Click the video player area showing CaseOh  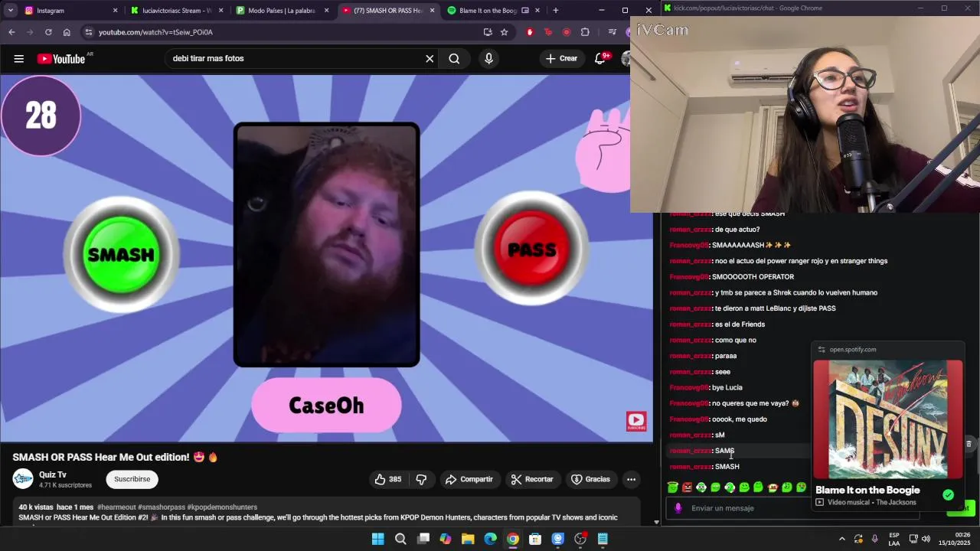[x=326, y=258]
